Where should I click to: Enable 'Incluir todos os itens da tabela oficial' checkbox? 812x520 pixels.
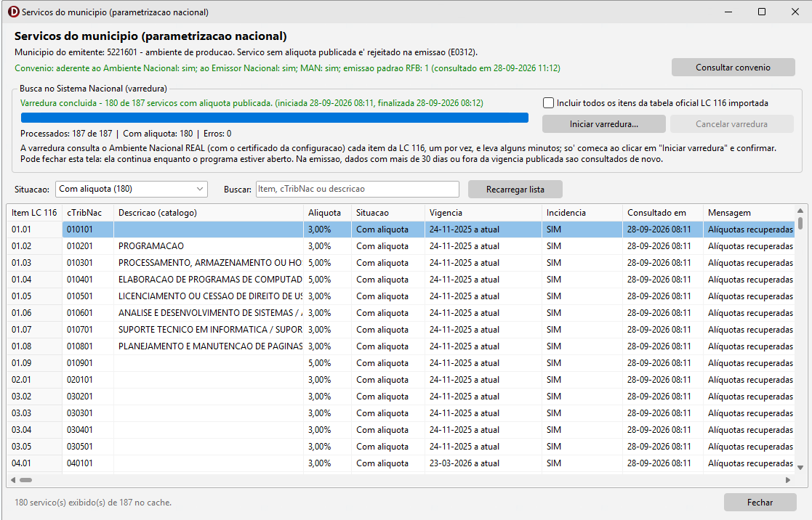(x=548, y=103)
